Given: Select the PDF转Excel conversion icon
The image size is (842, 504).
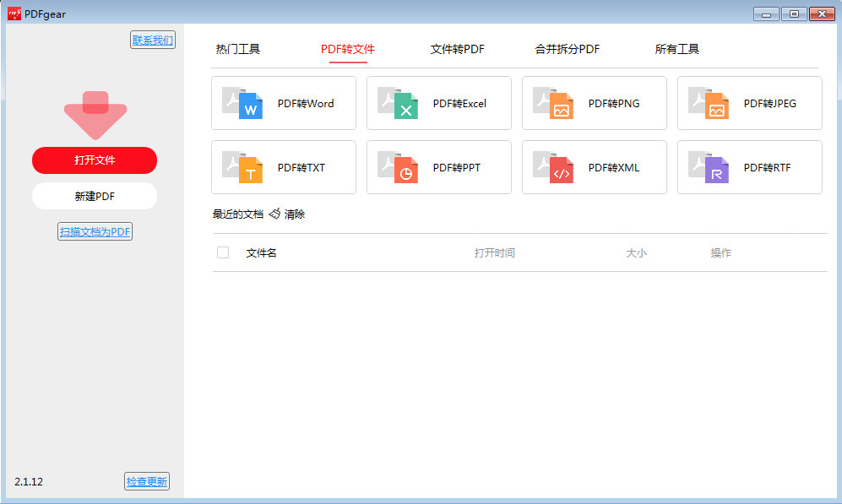Looking at the screenshot, I should [399, 104].
